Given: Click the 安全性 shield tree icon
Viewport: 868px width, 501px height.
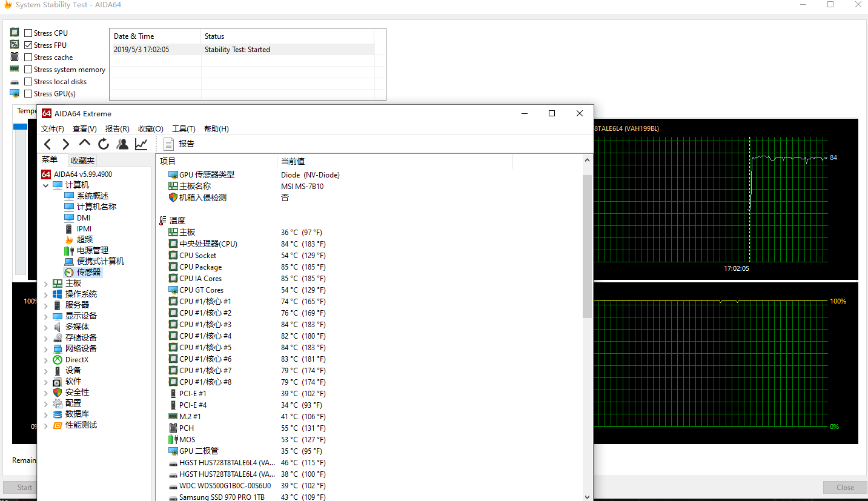Looking at the screenshot, I should coord(58,392).
